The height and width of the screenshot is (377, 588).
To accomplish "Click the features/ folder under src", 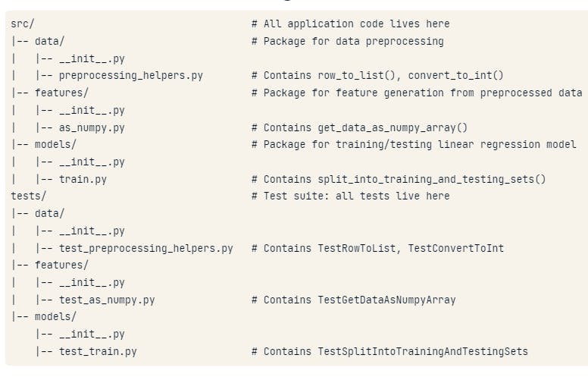I will point(61,93).
